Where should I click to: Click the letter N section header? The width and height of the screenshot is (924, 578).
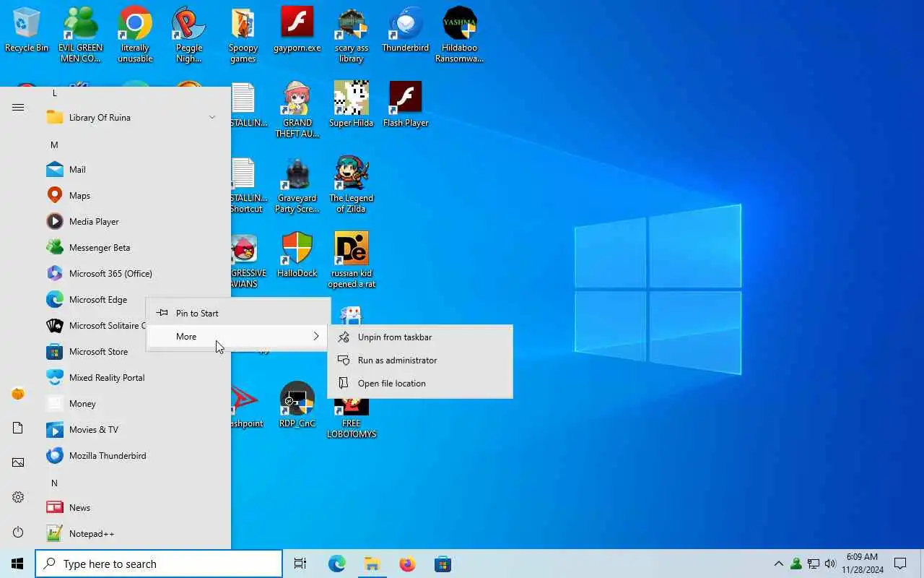pos(54,483)
